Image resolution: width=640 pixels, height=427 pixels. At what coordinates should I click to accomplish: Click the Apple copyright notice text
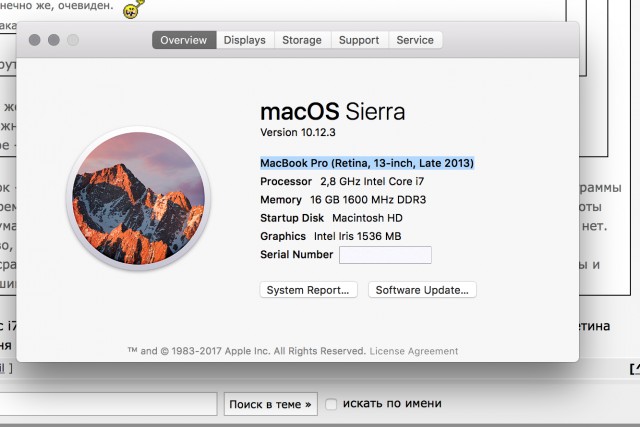pos(247,351)
